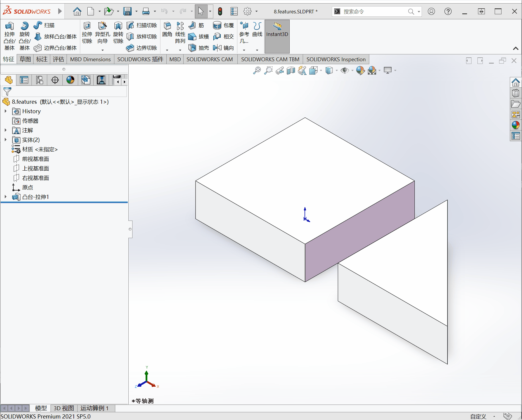522x420 pixels.
Task: Click the Save icon in the top toolbar
Action: coord(127,11)
